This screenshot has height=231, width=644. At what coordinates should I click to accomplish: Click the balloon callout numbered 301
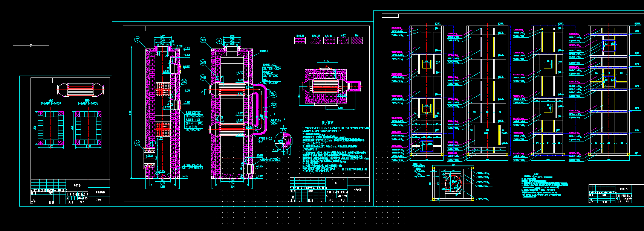click(x=203, y=78)
